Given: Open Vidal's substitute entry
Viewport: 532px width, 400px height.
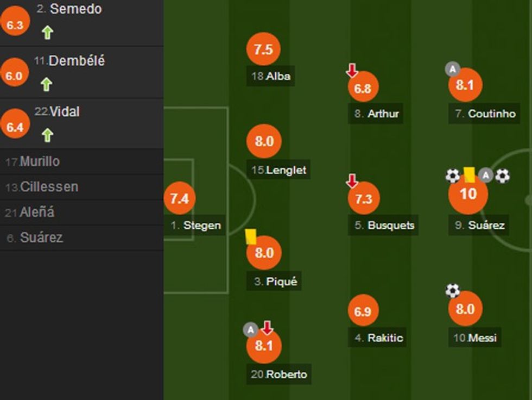Looking at the screenshot, I should [64, 112].
